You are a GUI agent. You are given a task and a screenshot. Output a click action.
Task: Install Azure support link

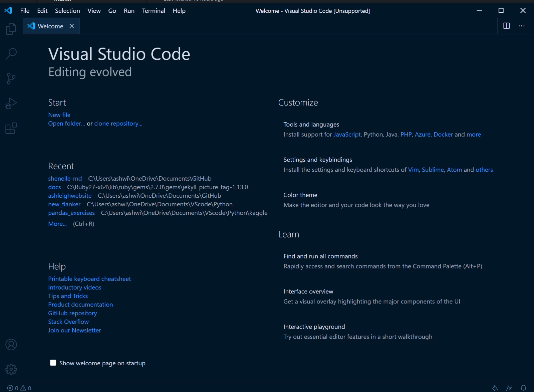tap(423, 135)
